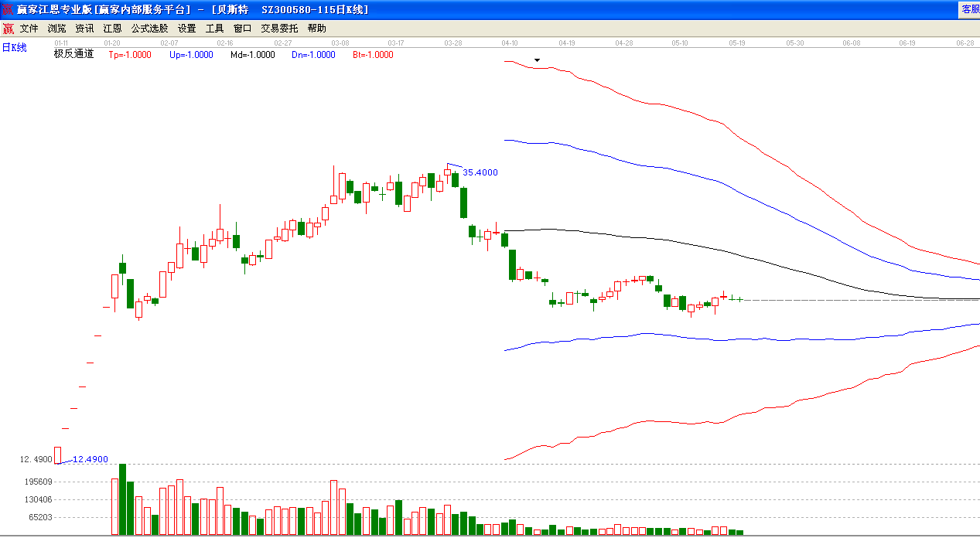The image size is (980, 538).
Task: Click the 12.4900 price axis label at left
Action: (36, 460)
